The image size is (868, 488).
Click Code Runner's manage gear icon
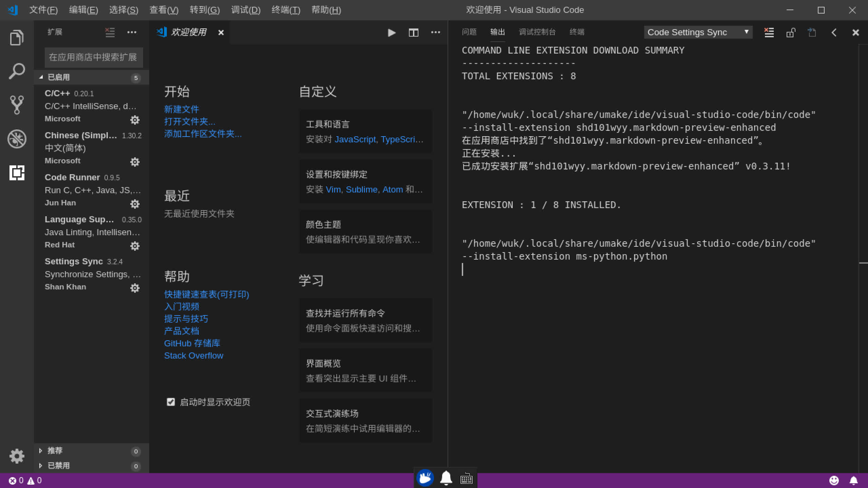pyautogui.click(x=135, y=204)
